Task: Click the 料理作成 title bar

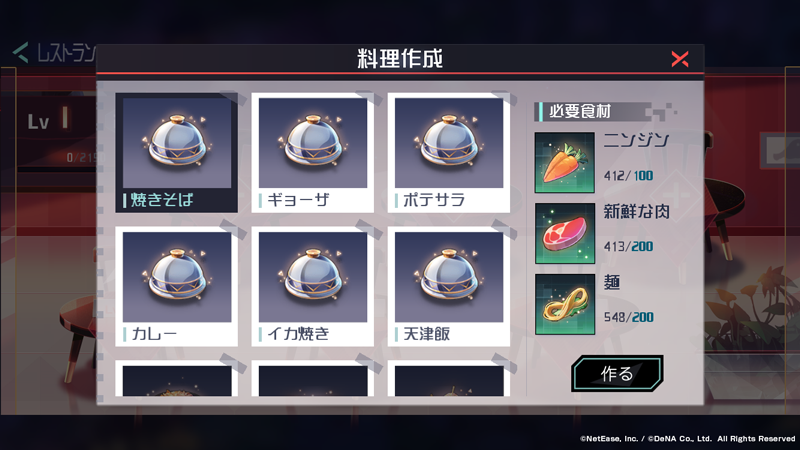Action: [400, 59]
